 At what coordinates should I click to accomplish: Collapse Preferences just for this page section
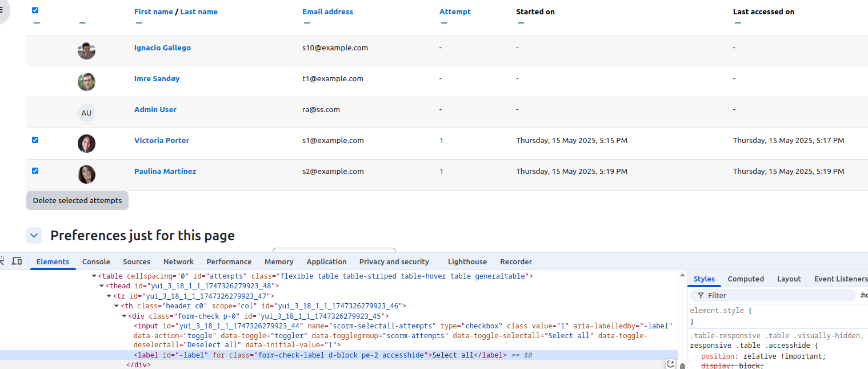(34, 235)
